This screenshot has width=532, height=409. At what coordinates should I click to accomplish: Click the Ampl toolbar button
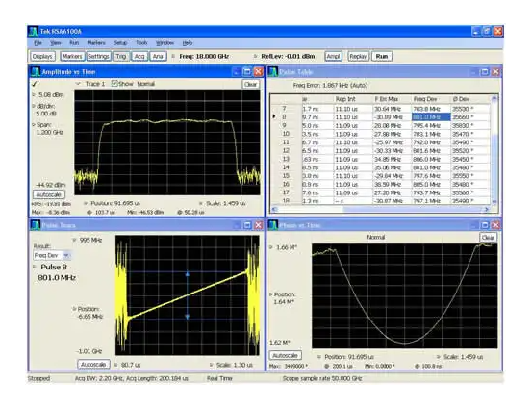(x=333, y=56)
